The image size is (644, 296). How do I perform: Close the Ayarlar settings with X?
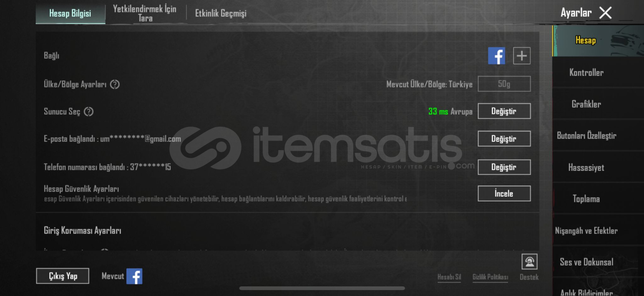tap(605, 13)
